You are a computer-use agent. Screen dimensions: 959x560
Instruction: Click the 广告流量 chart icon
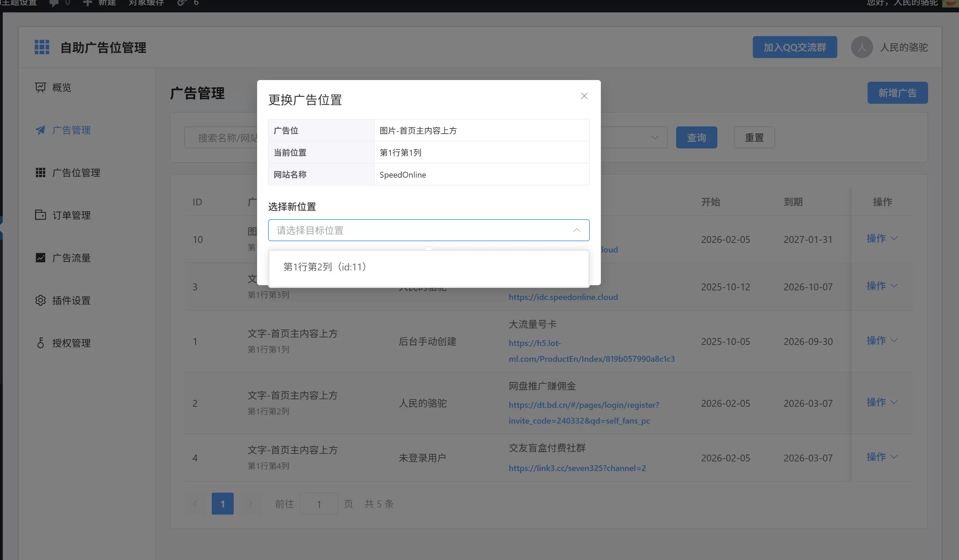[x=40, y=258]
